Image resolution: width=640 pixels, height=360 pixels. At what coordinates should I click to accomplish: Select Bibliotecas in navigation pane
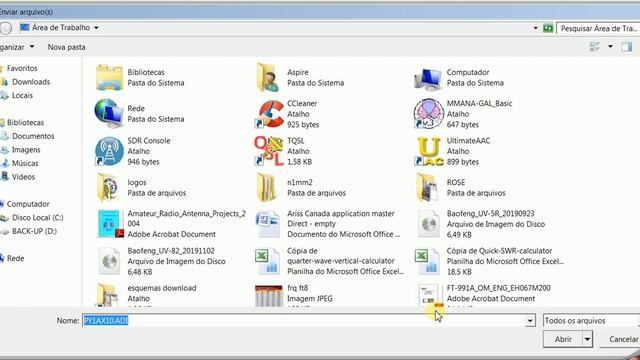click(x=25, y=122)
